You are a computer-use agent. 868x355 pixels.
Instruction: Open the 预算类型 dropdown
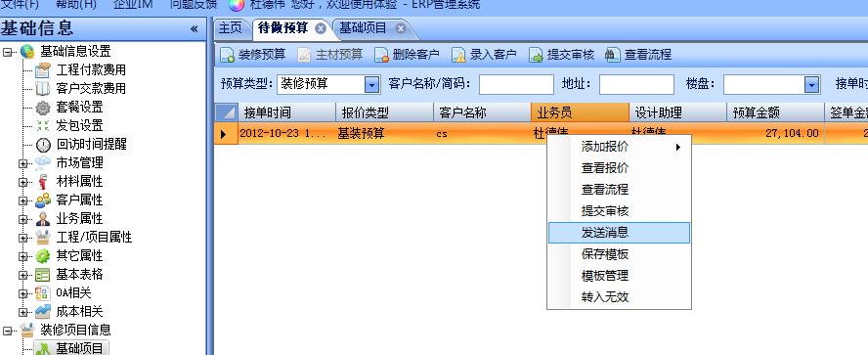tap(371, 85)
